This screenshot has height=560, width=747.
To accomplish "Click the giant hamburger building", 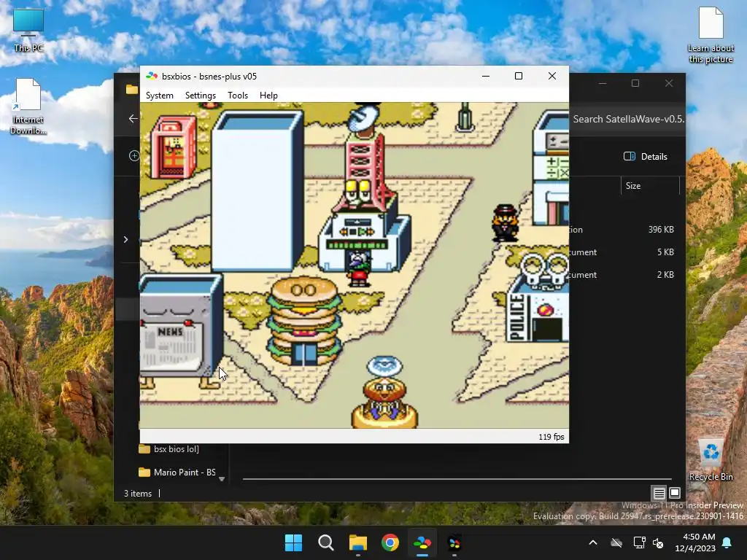I will pos(304,322).
